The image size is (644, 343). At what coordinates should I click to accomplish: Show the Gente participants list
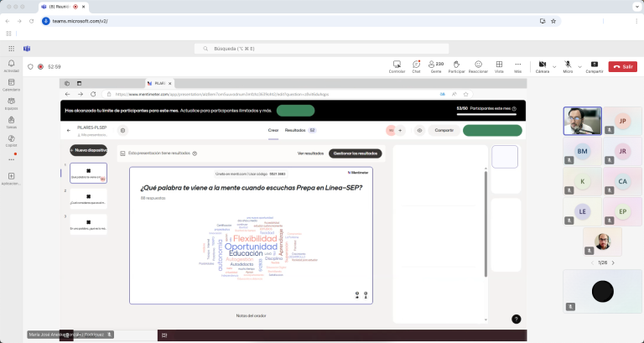436,65
